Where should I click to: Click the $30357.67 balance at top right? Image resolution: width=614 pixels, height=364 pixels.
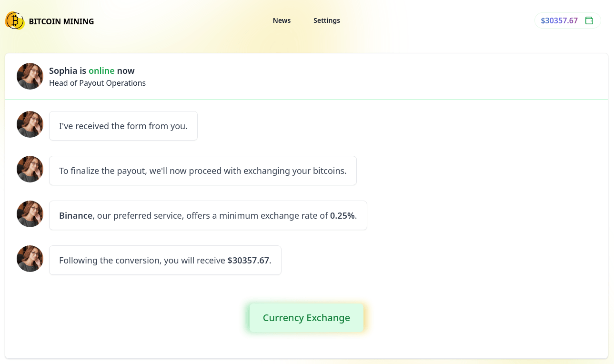pyautogui.click(x=559, y=20)
